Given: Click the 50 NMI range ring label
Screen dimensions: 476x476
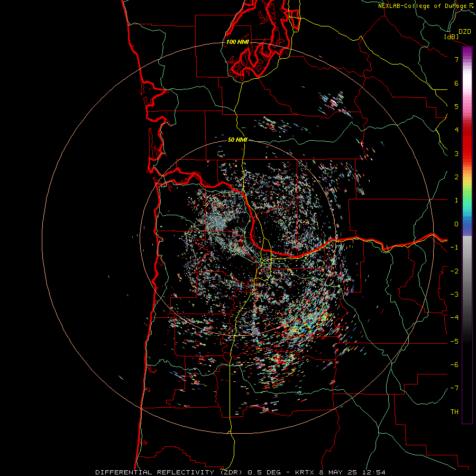Looking at the screenshot, I should pos(237,140).
